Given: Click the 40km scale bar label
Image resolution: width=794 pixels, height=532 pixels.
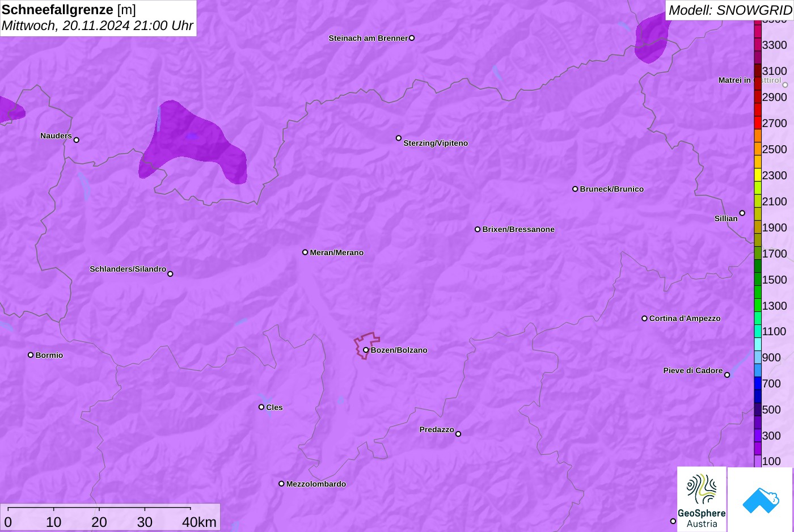Looking at the screenshot, I should (x=199, y=522).
